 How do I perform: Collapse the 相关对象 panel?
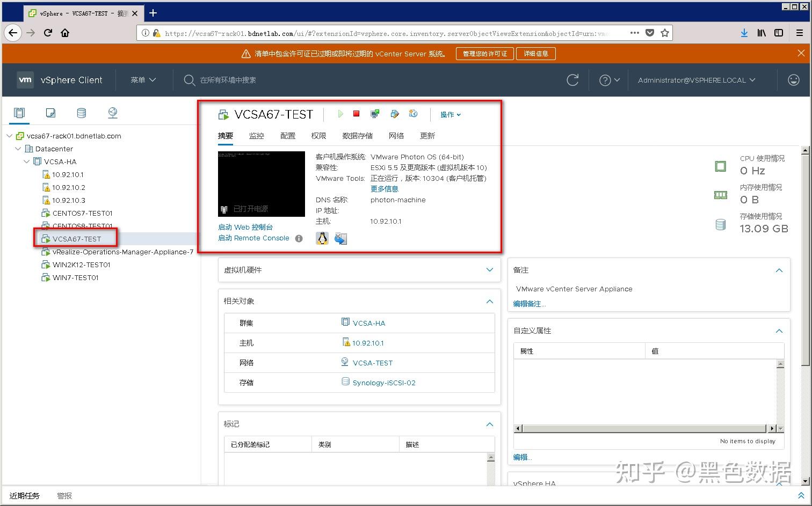coord(490,301)
